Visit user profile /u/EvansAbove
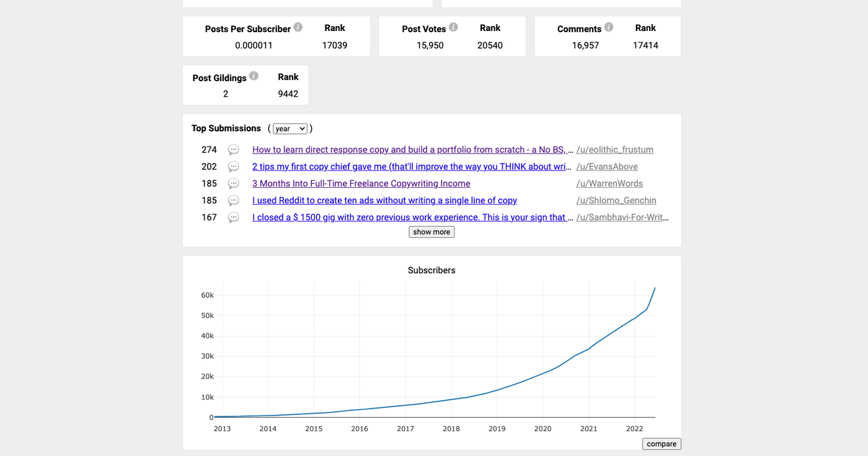 [607, 167]
